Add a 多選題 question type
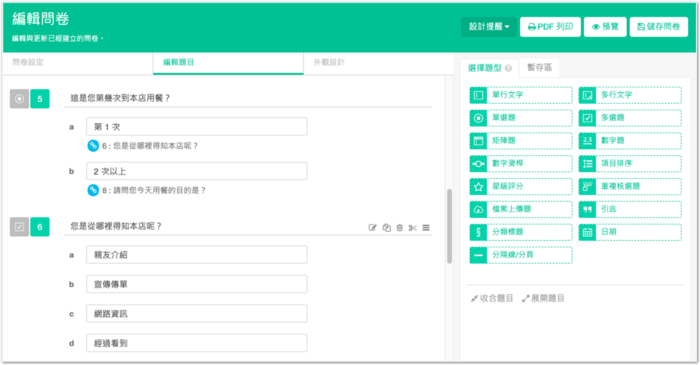 point(630,118)
